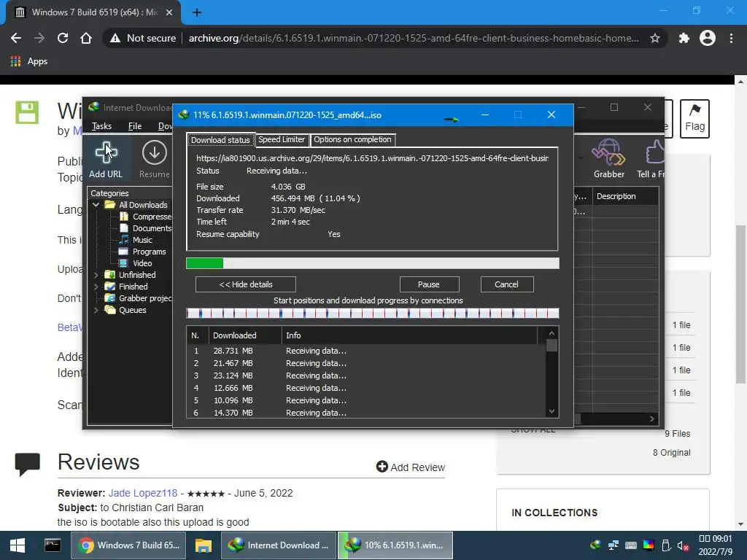Switch to Options on completion tab
Screen dimensions: 747x560
click(352, 139)
